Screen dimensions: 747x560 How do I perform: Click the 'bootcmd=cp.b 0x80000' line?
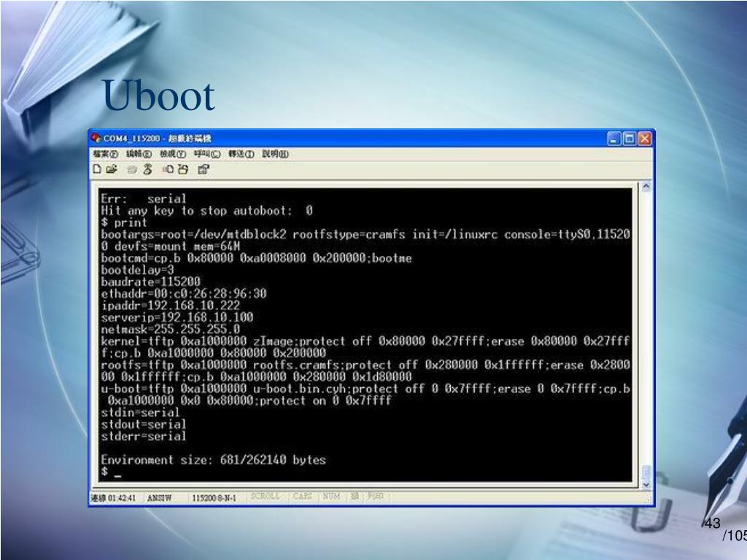(x=256, y=258)
